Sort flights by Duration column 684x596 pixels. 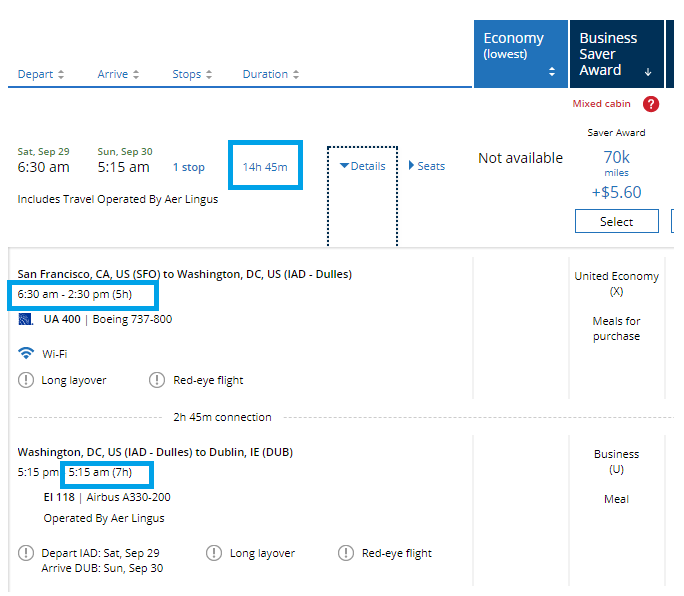tap(270, 74)
